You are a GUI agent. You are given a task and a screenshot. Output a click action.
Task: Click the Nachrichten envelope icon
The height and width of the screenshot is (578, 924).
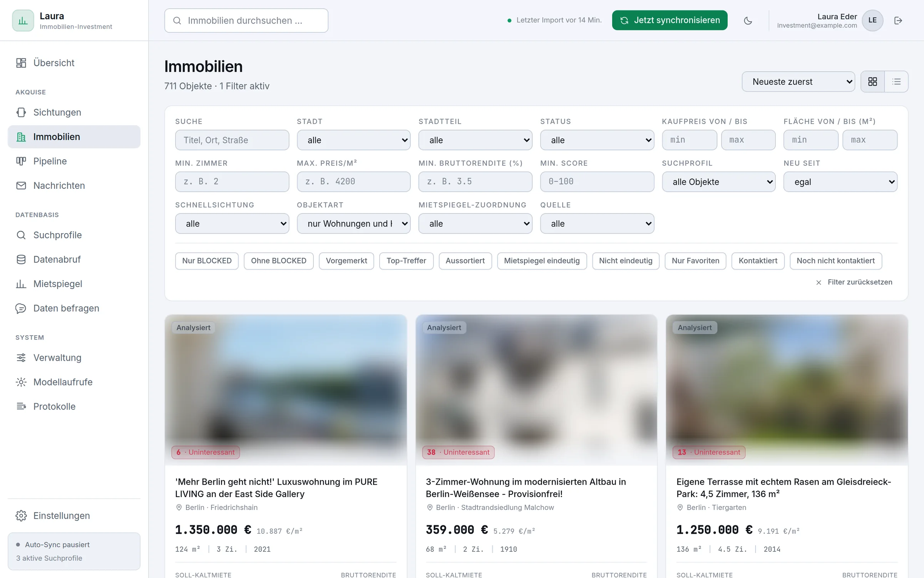21,185
